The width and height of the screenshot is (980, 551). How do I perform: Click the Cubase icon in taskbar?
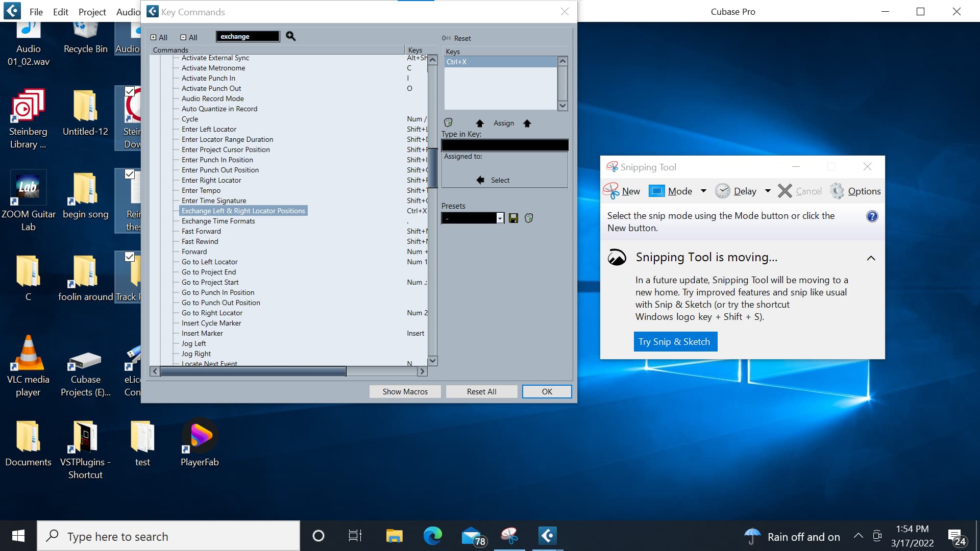[547, 536]
